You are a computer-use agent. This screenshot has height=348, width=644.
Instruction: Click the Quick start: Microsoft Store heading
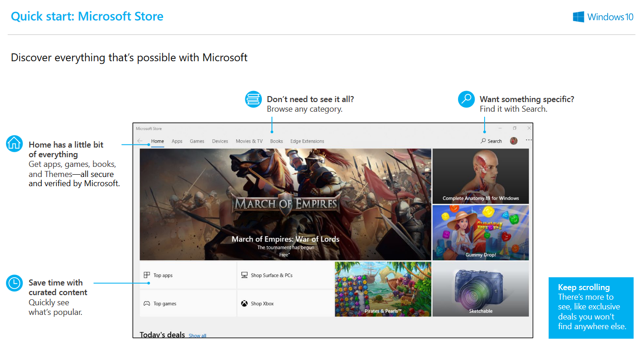[87, 17]
